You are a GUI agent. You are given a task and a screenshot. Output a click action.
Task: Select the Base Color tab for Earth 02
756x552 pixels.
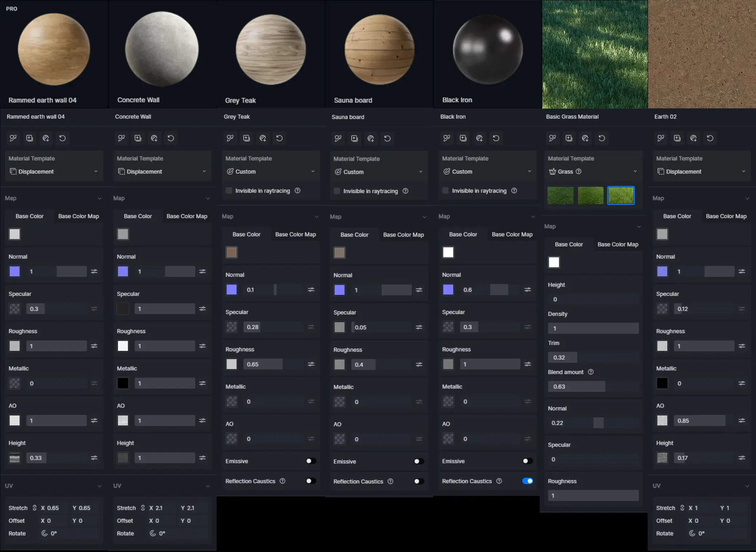click(x=677, y=216)
